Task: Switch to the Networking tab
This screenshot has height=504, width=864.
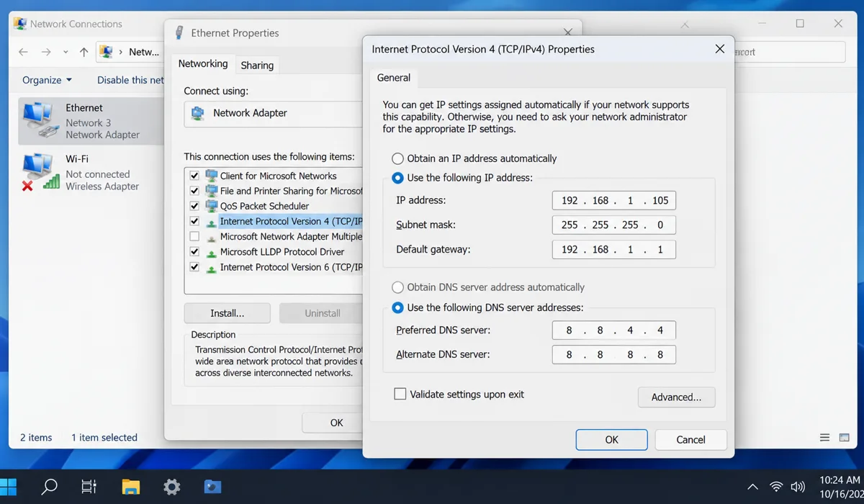Action: (x=203, y=64)
